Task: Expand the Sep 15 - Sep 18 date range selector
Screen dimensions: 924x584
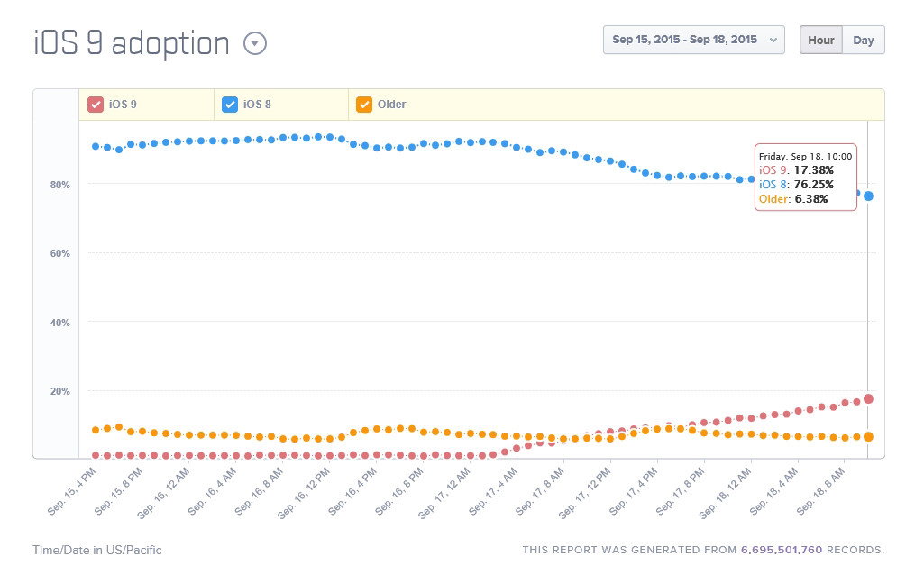Action: pyautogui.click(x=693, y=40)
